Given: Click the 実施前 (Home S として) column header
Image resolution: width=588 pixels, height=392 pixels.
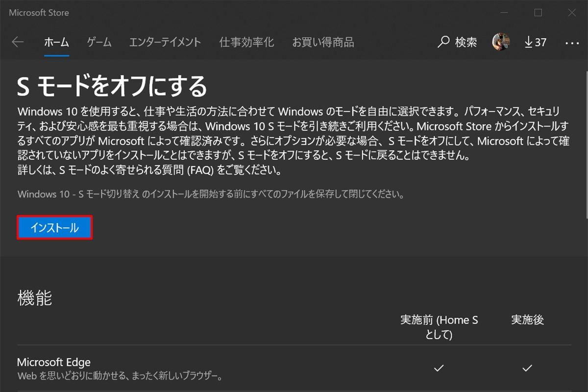Looking at the screenshot, I should (439, 327).
